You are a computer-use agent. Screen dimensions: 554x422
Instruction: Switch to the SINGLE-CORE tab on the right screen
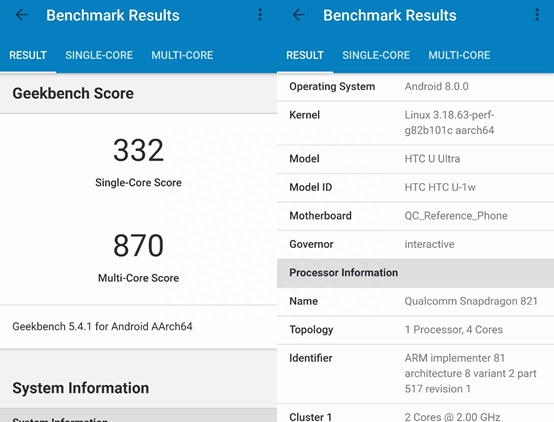point(376,55)
